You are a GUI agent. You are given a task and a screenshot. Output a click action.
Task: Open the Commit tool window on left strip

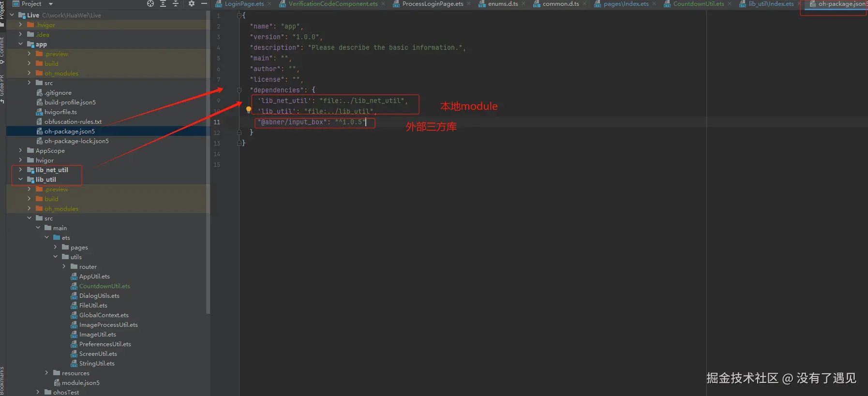2,50
